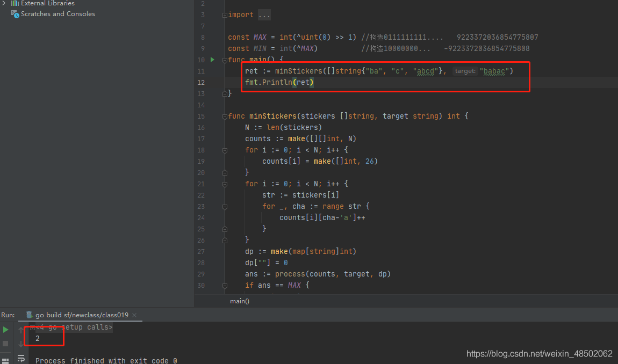Rerun the program with green play icon
Viewport: 618px width, 364px height.
(5, 329)
